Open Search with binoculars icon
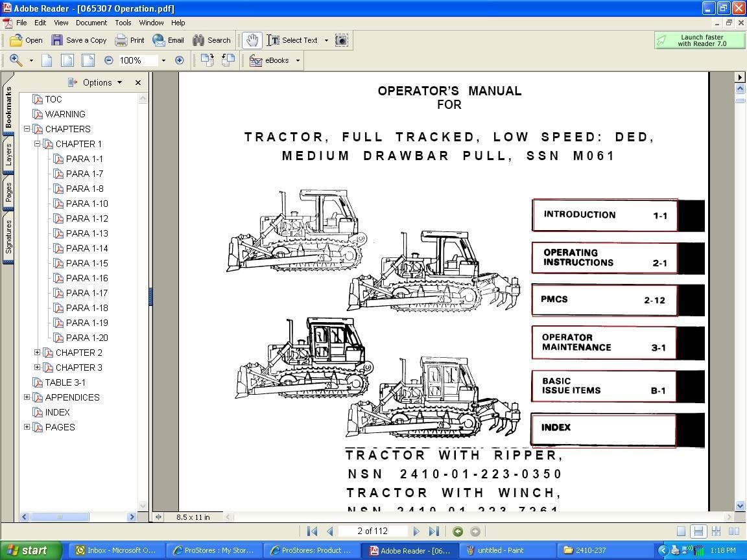 [x=211, y=40]
